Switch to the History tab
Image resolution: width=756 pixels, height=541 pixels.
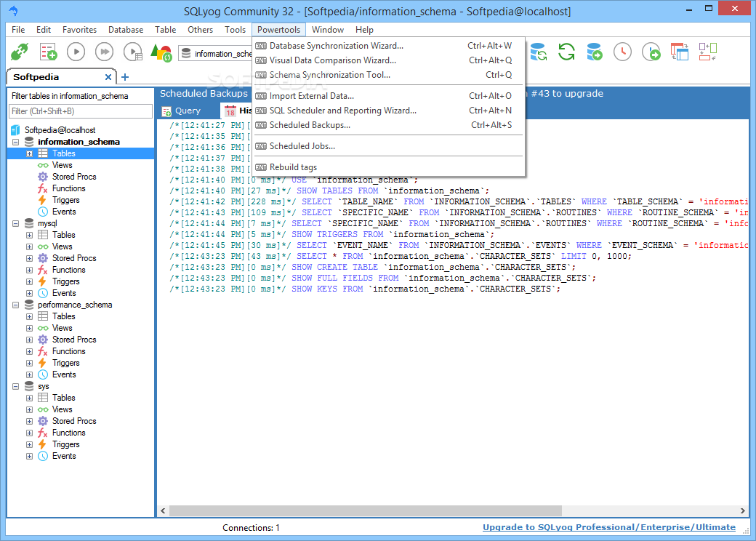[237, 111]
